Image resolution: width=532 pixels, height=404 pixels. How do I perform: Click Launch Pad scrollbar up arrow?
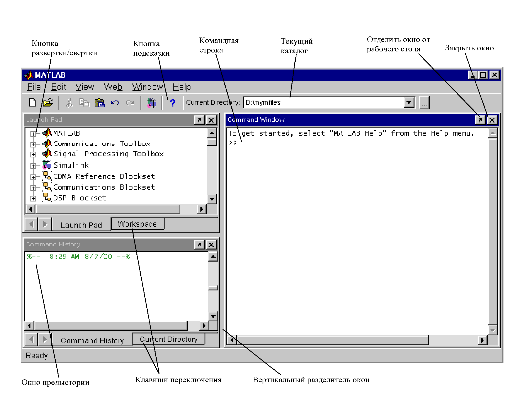[x=212, y=133]
